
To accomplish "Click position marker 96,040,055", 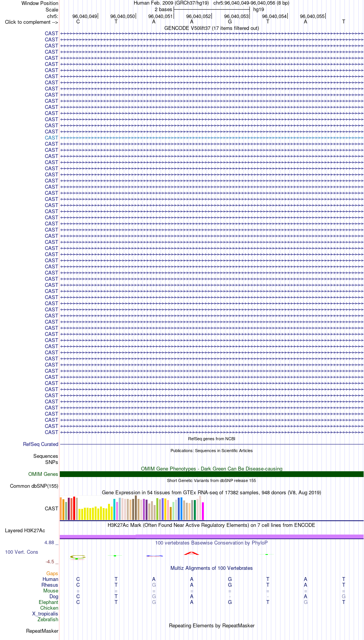I will (312, 16).
